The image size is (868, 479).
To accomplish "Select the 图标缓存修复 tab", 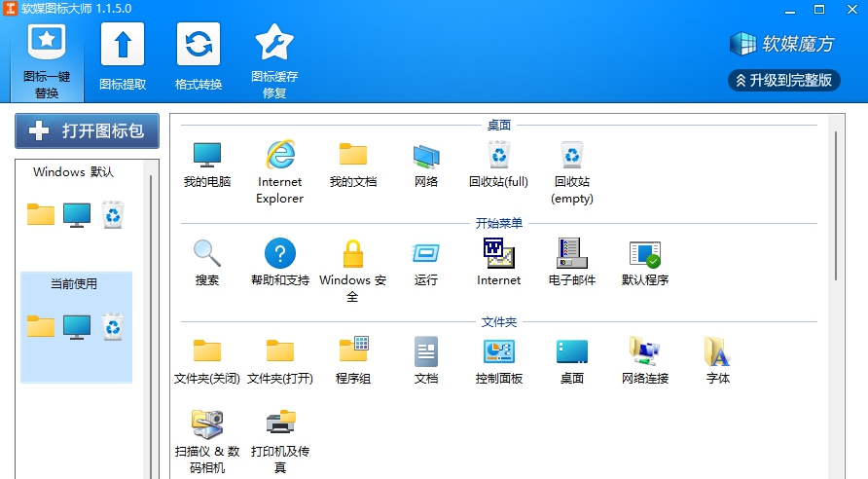I will (274, 61).
